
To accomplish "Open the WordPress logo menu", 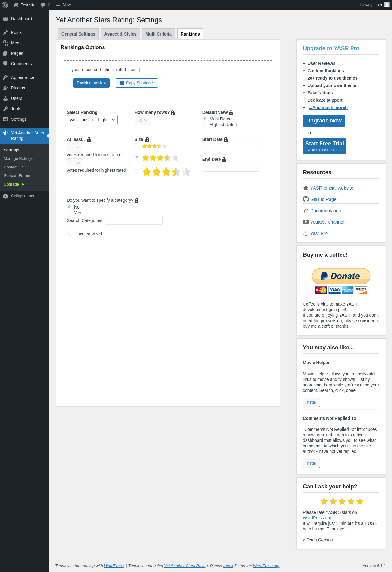I will 5,5.
